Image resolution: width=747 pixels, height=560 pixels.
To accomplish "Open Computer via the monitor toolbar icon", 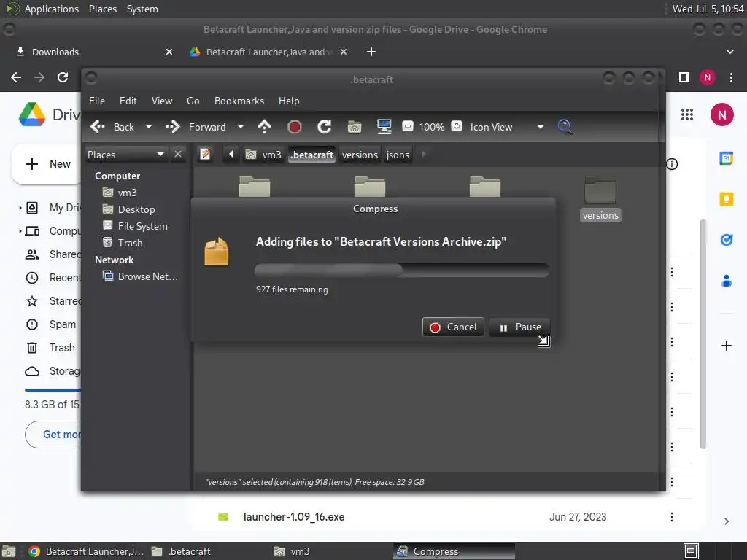I will tap(384, 127).
